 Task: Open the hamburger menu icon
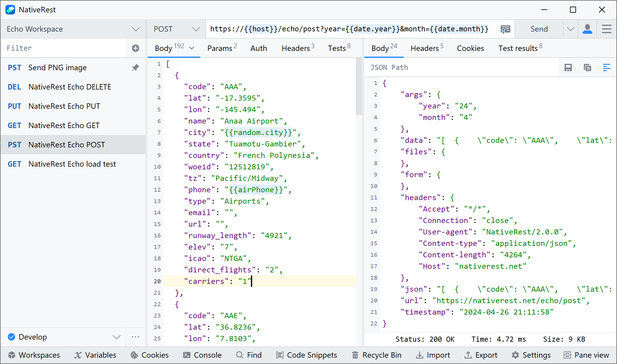pyautogui.click(x=607, y=29)
